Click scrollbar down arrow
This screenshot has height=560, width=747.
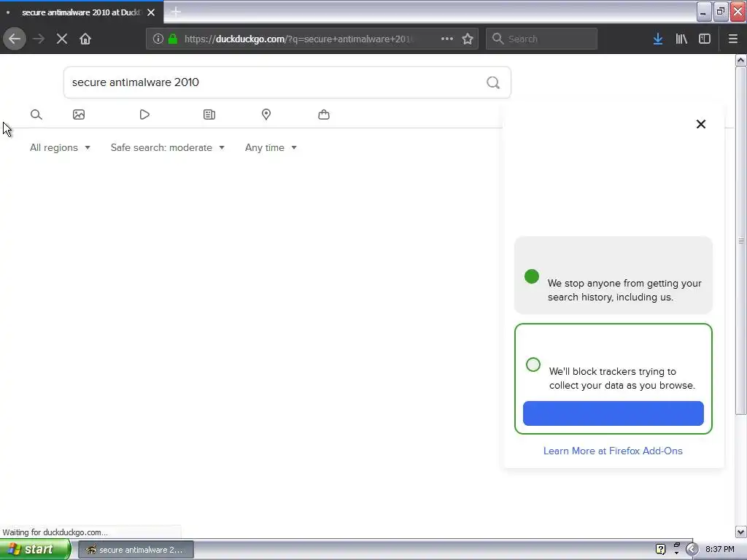point(741,532)
